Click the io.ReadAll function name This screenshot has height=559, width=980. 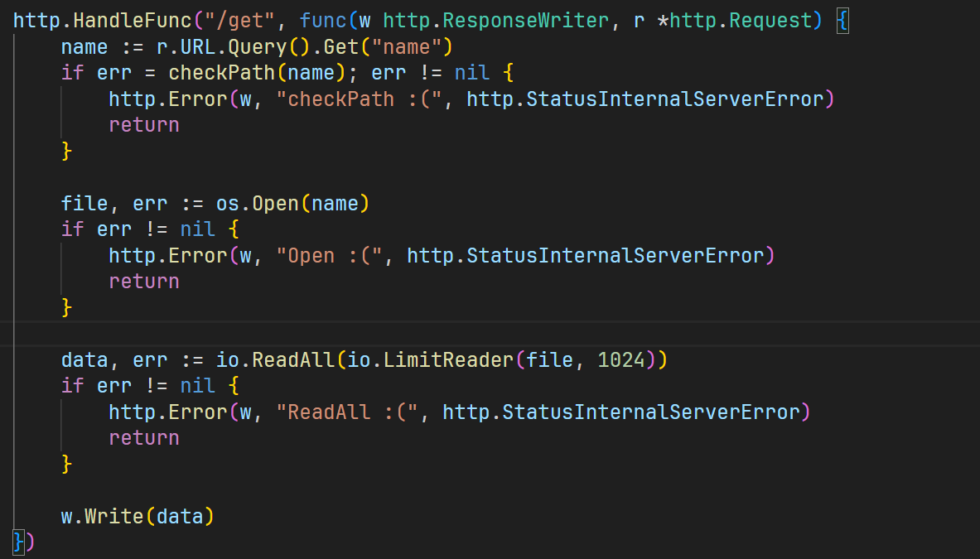coord(282,360)
